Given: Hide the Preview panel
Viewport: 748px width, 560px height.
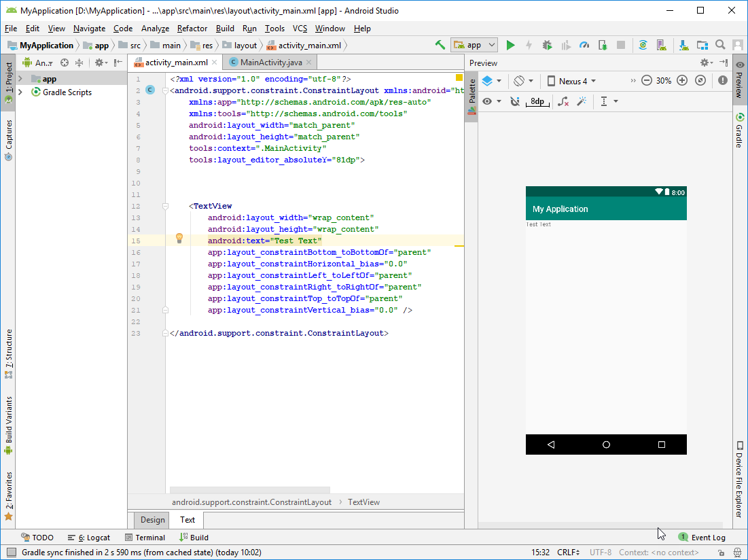Looking at the screenshot, I should point(724,63).
